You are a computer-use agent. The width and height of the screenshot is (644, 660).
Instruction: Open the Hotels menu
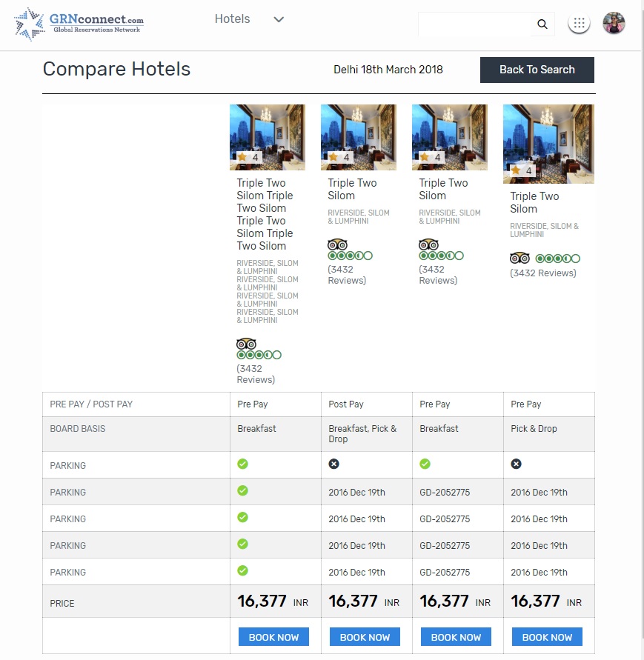point(232,19)
